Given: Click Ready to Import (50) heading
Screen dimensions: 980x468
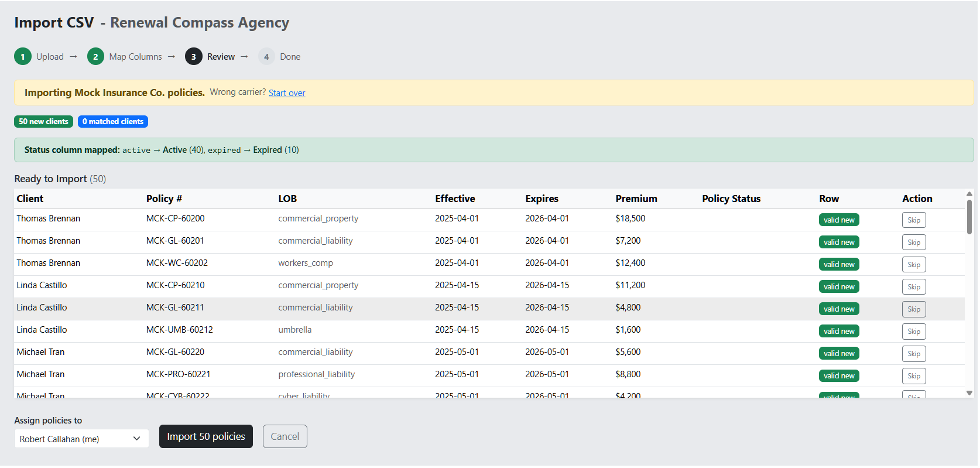Looking at the screenshot, I should 60,179.
